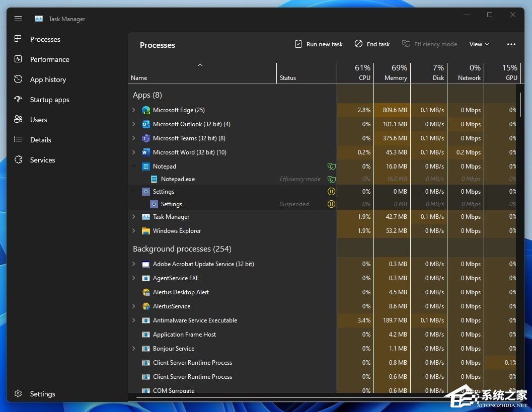Expand the Antimalware Service Executable entry

(134, 320)
